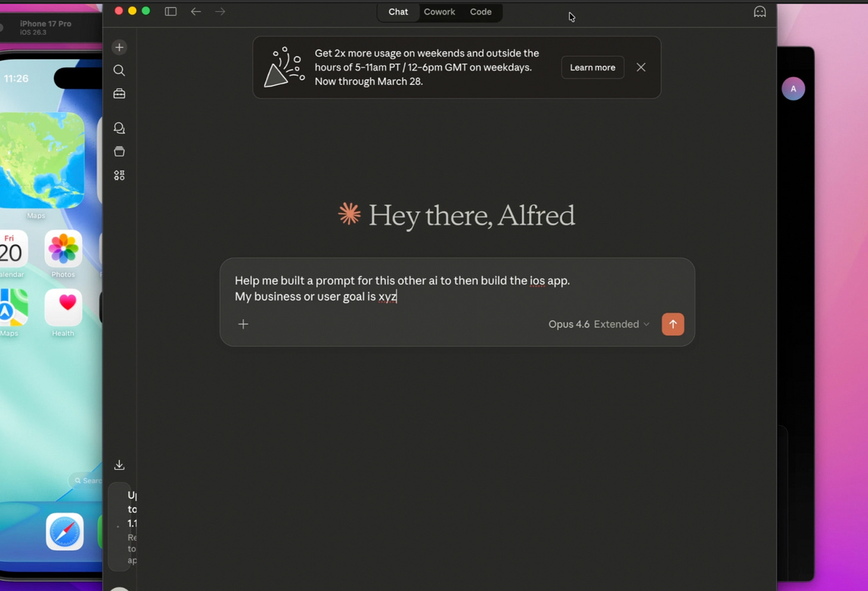Switch to the Chat tab
Viewport: 868px width, 591px height.
[x=398, y=12]
